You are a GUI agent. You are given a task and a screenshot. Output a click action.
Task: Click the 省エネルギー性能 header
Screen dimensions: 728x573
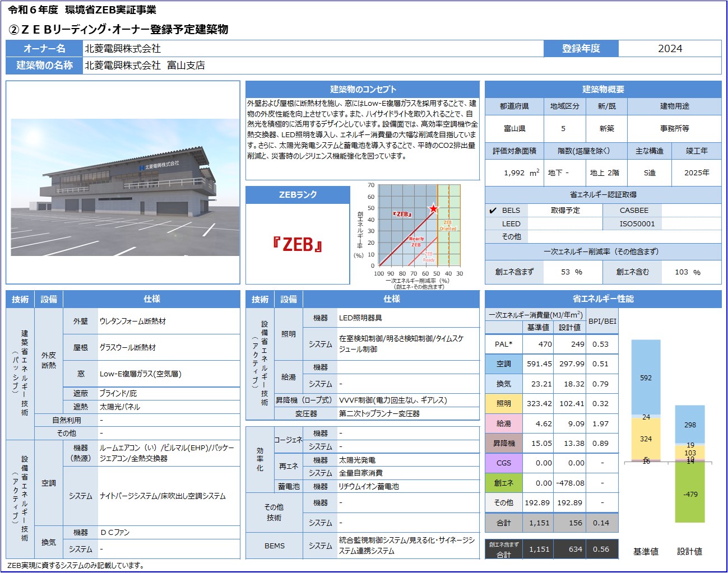[x=603, y=299]
